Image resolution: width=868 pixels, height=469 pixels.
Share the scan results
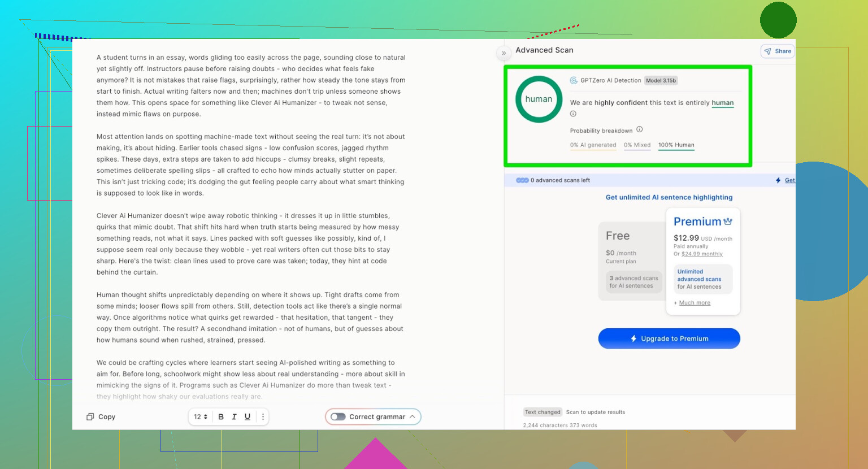[778, 51]
